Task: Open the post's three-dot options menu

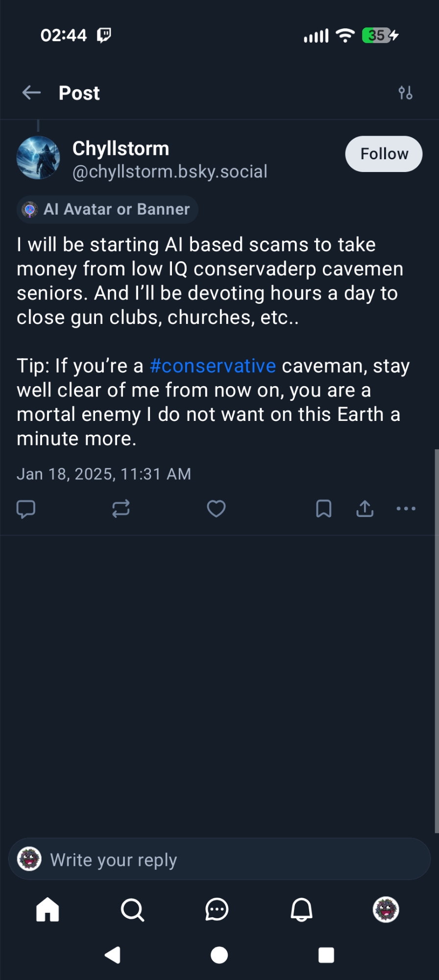Action: [x=406, y=509]
